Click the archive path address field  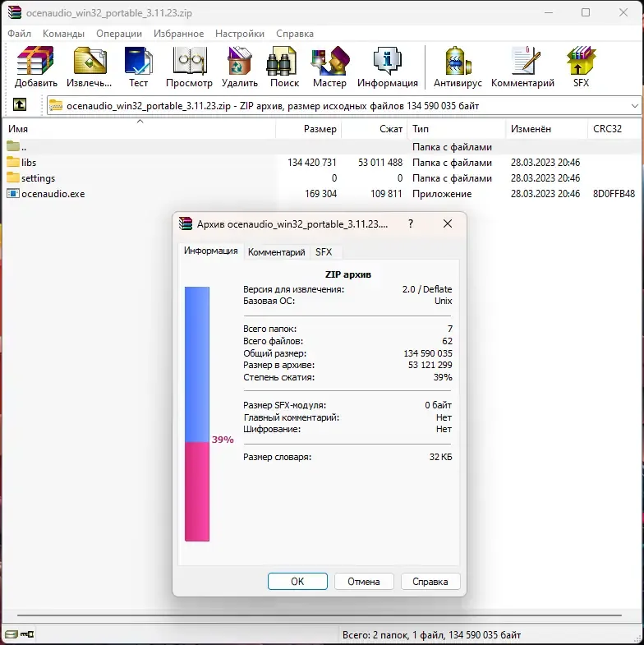(343, 106)
